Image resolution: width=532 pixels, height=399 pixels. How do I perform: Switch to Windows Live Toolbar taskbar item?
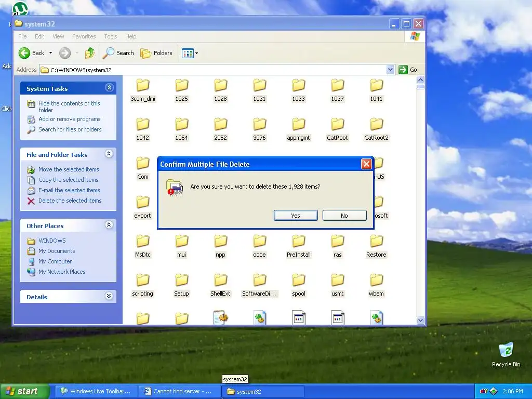pos(96,391)
